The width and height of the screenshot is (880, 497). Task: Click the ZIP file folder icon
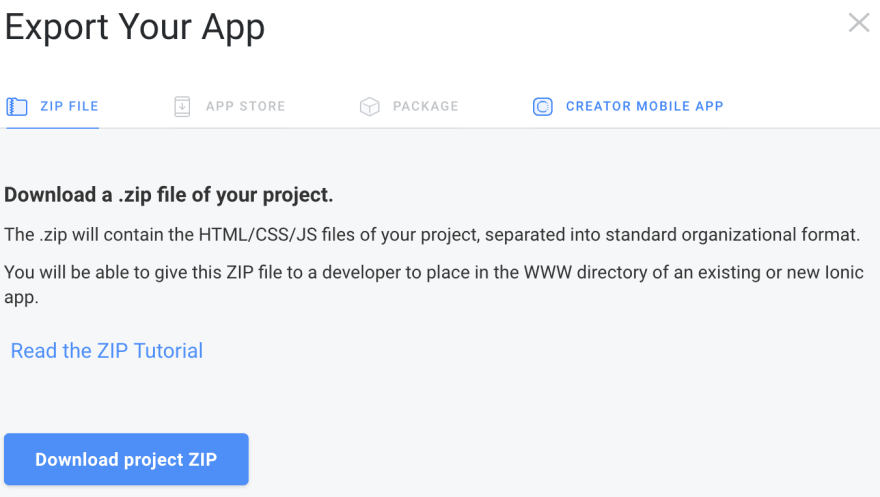pyautogui.click(x=17, y=106)
